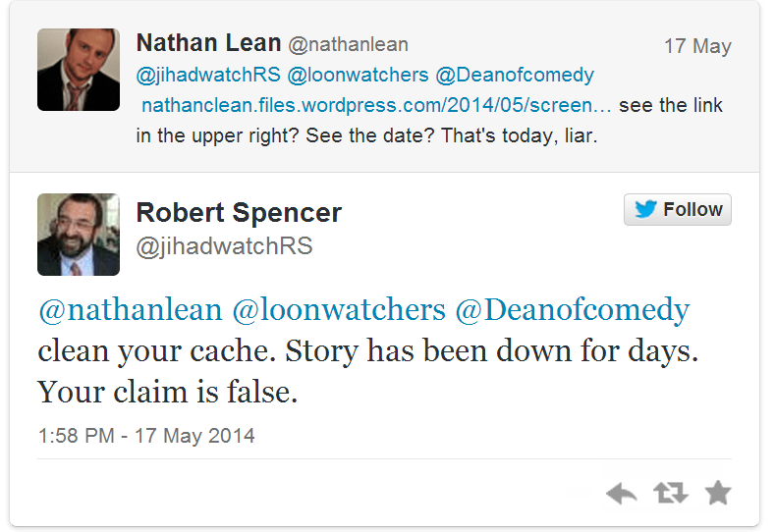This screenshot has height=532, width=775.
Task: Click @loonwatchers mention in Nathan's tweet
Action: pyautogui.click(x=358, y=76)
